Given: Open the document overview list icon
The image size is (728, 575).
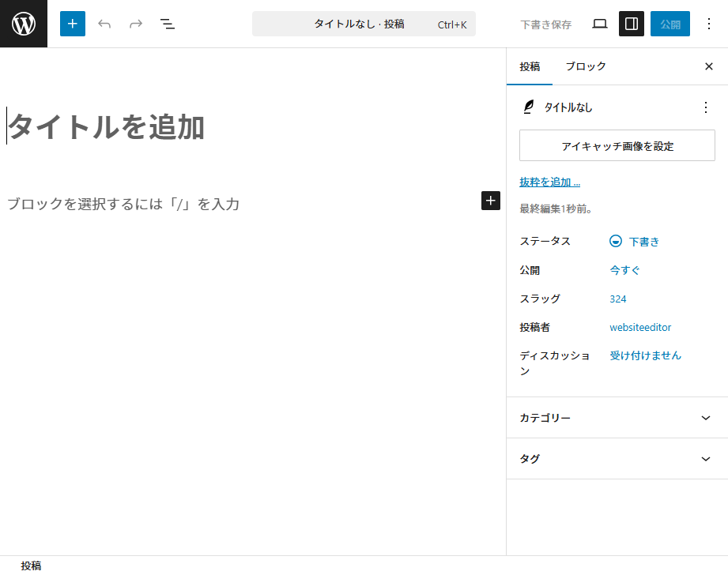Looking at the screenshot, I should tap(168, 24).
